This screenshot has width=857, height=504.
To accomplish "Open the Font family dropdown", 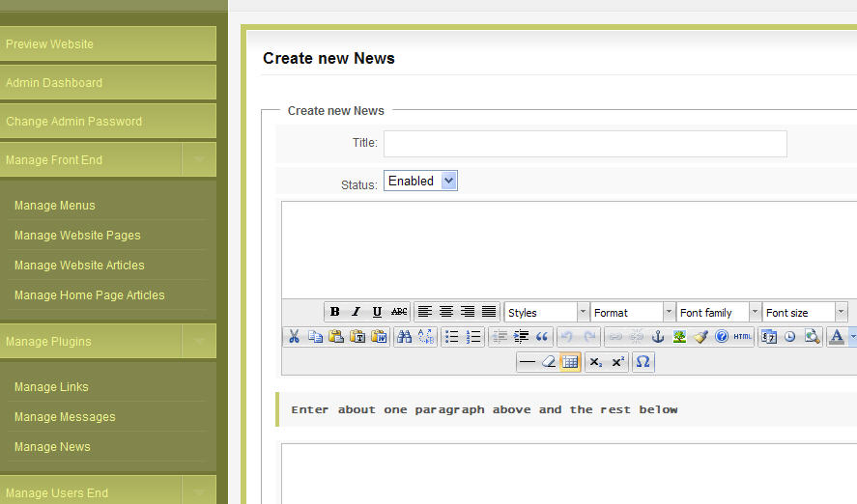I will [x=719, y=312].
